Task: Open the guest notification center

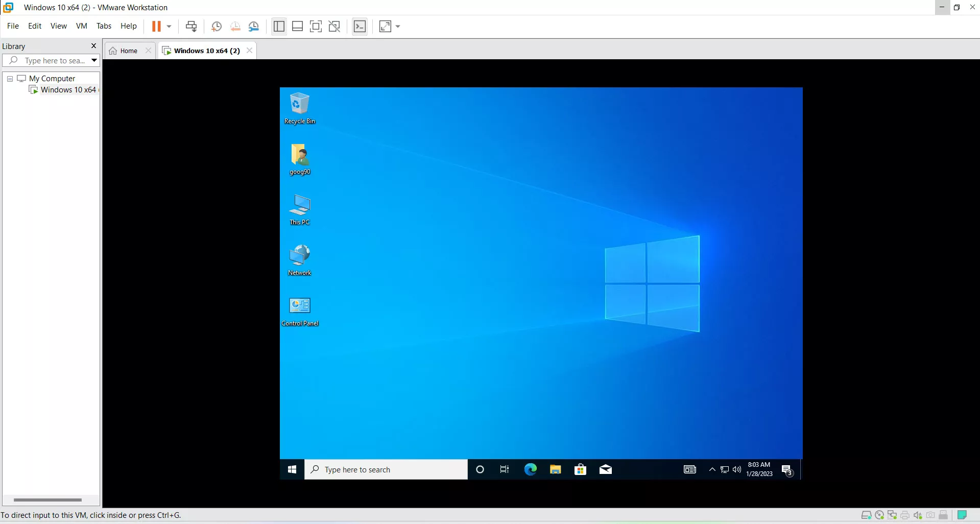Action: [787, 470]
